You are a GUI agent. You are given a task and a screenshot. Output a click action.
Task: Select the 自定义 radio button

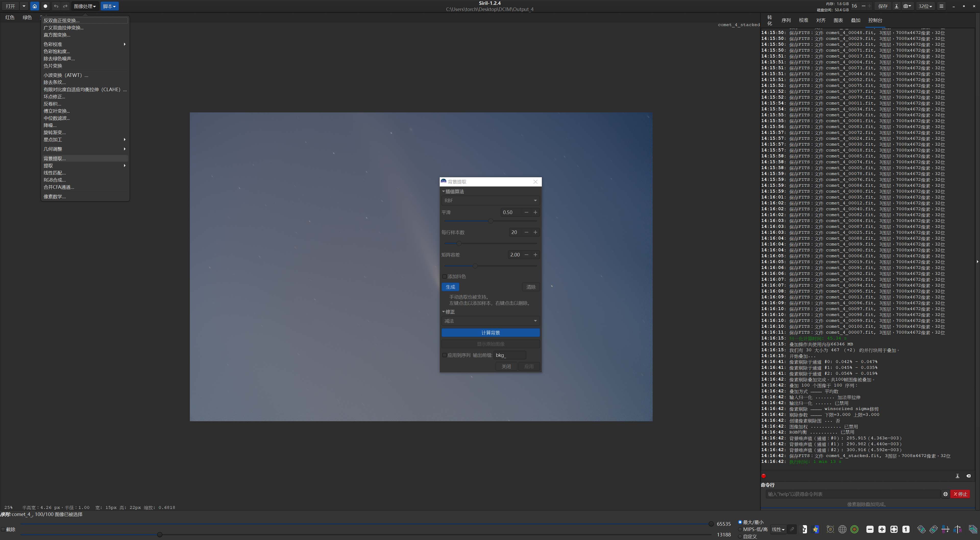(740, 536)
